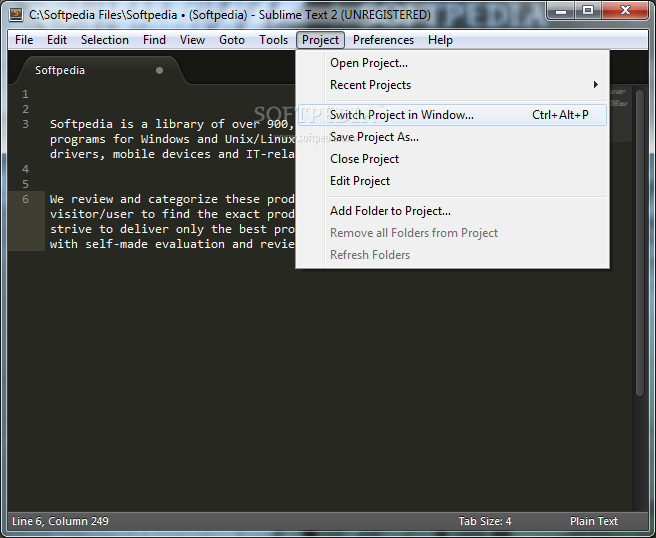The width and height of the screenshot is (656, 538).
Task: Open the Plain Text syntax selector
Action: pyautogui.click(x=594, y=521)
